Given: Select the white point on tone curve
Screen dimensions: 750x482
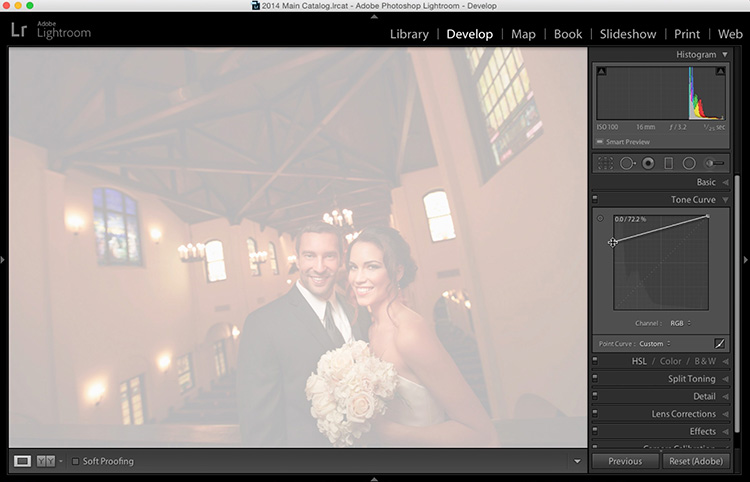Looking at the screenshot, I should [708, 217].
